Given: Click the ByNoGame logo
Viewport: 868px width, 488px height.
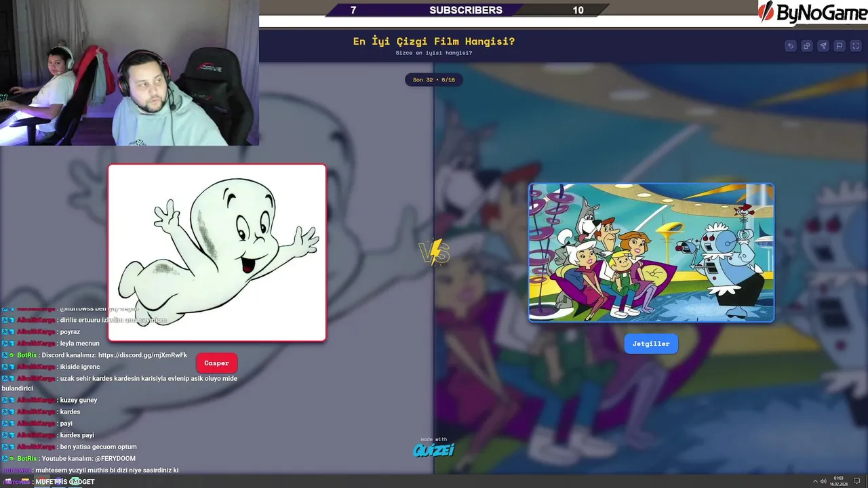Looking at the screenshot, I should point(812,12).
